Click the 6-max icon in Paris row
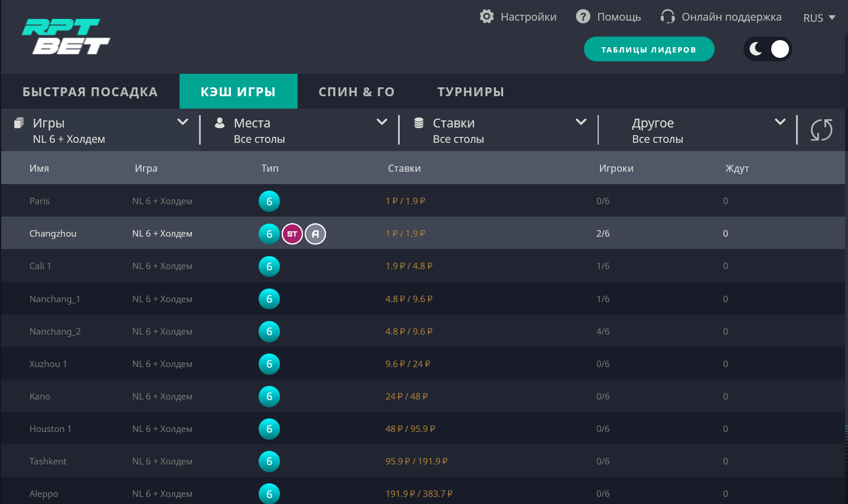The image size is (848, 504). coord(269,201)
